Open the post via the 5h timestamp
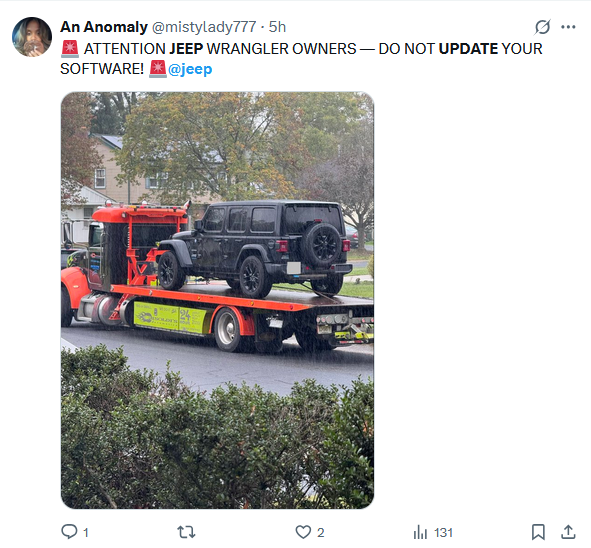This screenshot has width=591, height=548. coord(277,27)
